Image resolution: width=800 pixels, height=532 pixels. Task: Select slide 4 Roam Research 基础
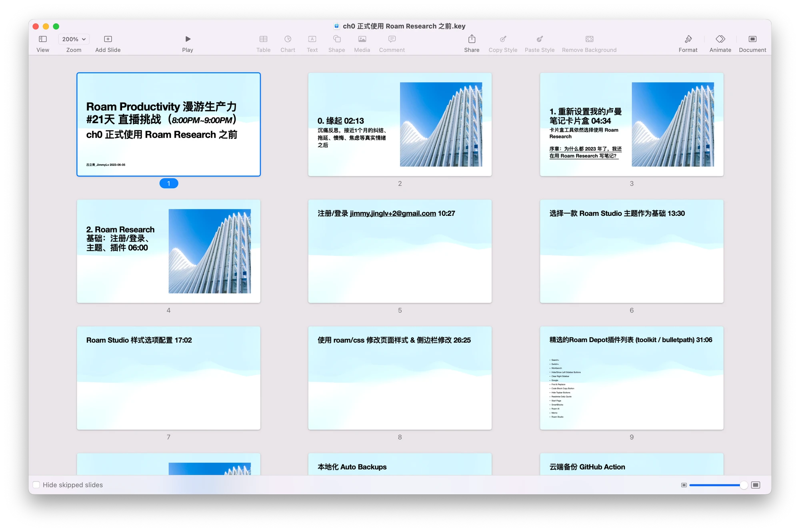click(x=168, y=251)
